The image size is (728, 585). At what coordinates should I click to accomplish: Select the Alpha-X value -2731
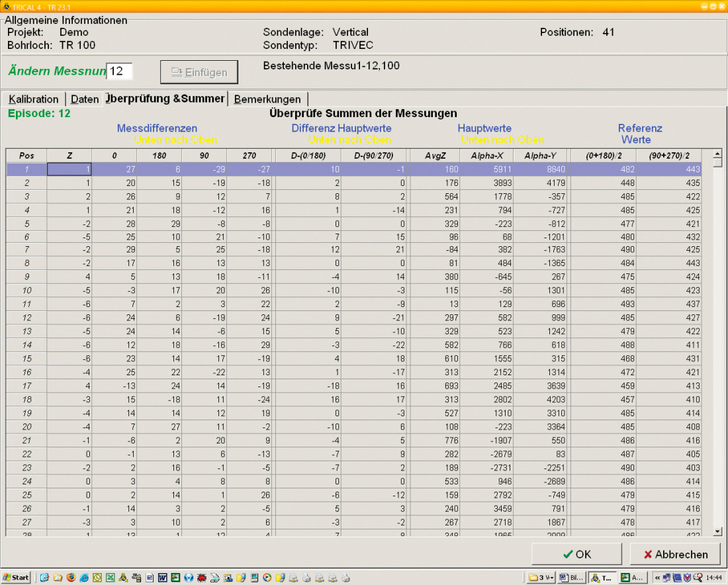[x=487, y=468]
